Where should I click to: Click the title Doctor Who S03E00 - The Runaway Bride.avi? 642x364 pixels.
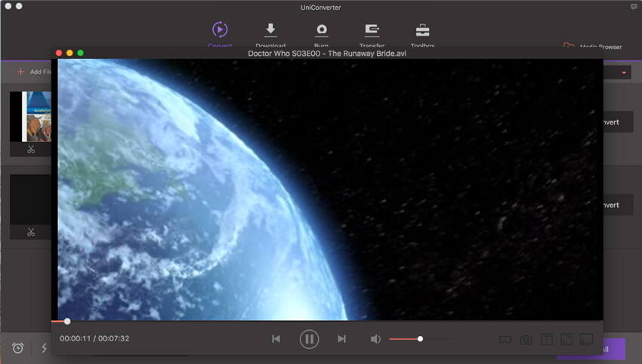coord(327,53)
